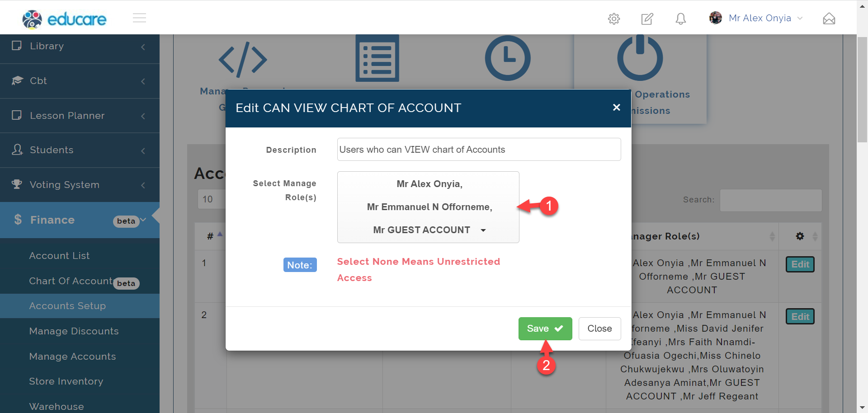The width and height of the screenshot is (868, 413).
Task: Click the Close button in dialog
Action: 599,329
